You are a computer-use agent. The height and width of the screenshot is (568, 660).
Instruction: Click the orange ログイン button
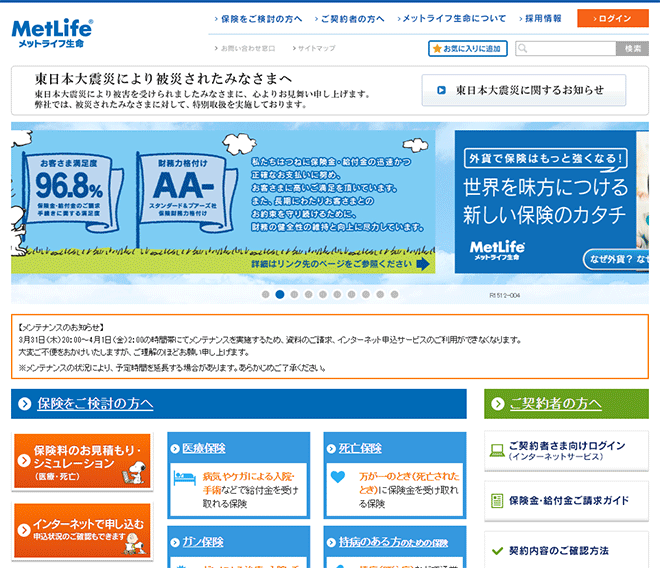point(612,18)
